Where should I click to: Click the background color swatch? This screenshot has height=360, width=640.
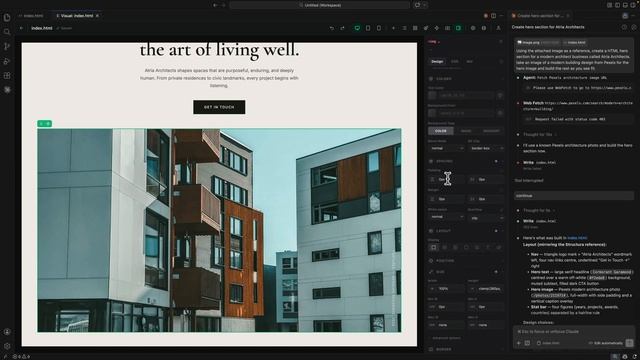432,113
